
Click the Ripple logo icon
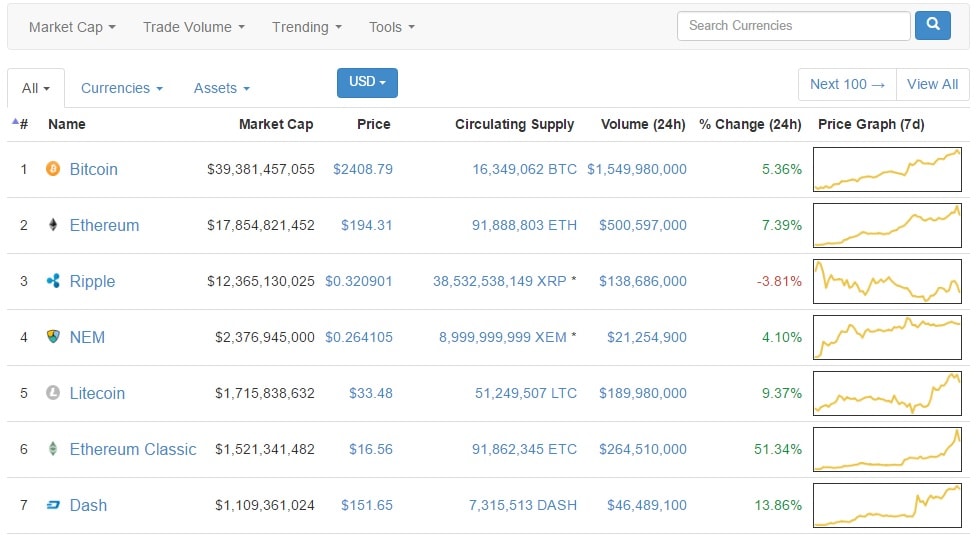click(x=53, y=281)
